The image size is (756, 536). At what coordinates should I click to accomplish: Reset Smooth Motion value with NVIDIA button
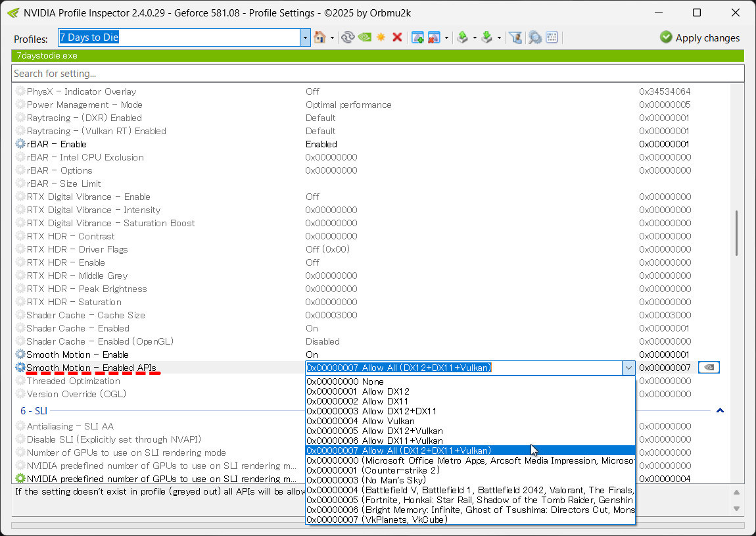[709, 368]
